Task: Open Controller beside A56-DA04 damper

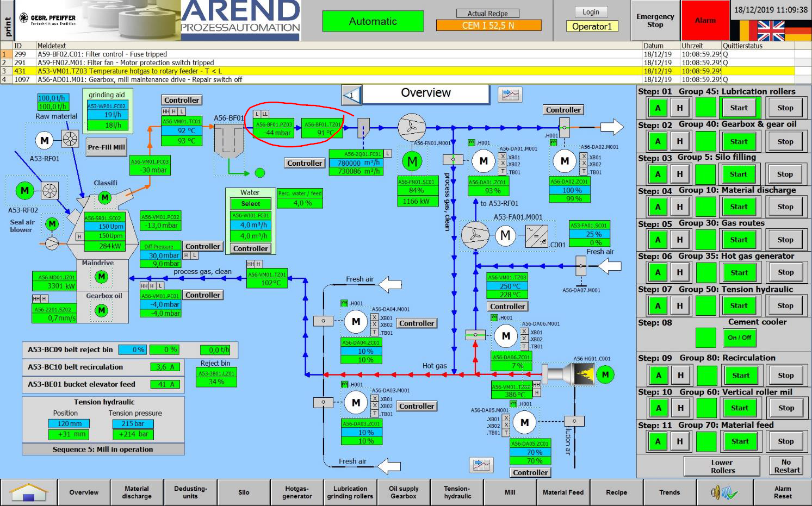Action: 417,323
